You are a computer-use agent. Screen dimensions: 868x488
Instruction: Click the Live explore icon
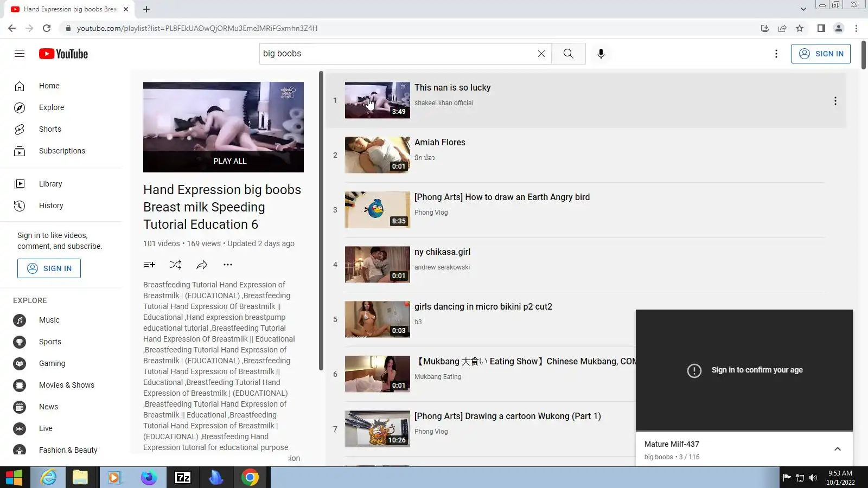point(20,428)
